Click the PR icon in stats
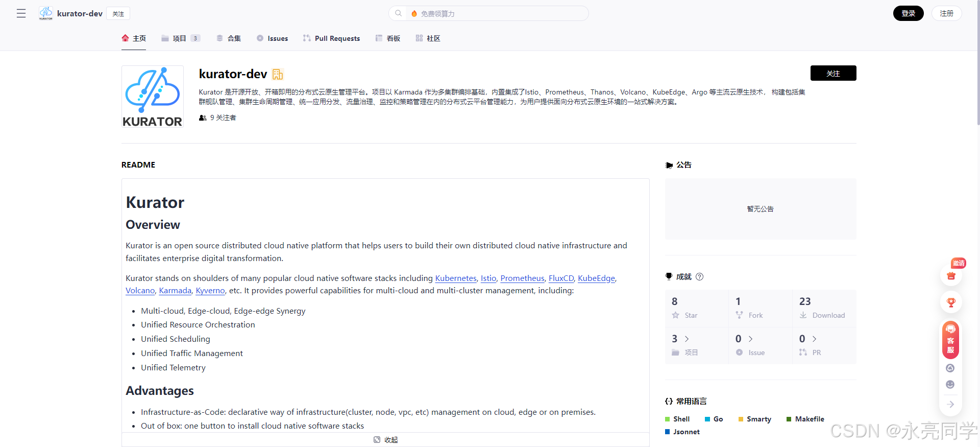This screenshot has width=980, height=447. (803, 352)
